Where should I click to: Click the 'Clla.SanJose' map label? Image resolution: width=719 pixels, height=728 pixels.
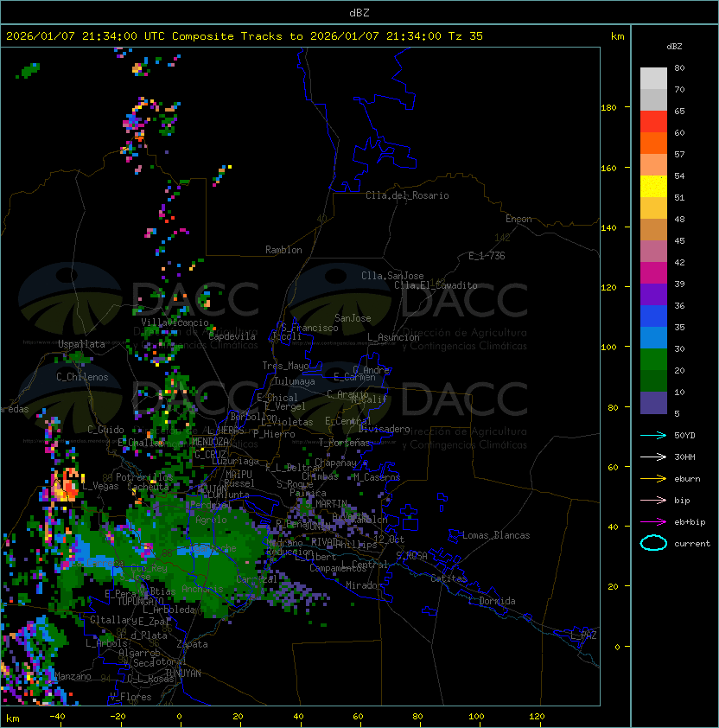click(392, 276)
